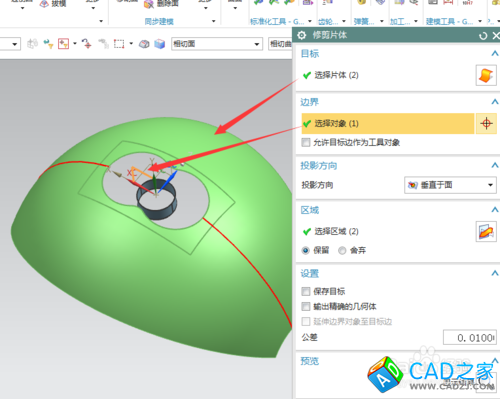The image size is (500, 399).
Task: Click the dashed rectangle selection toolbar icon
Action: 119,44
